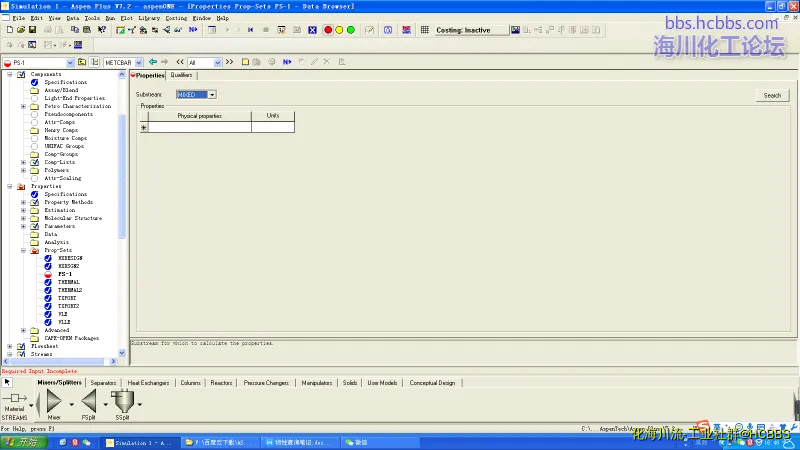800x450 pixels.
Task: Open the Windows Start button
Action: point(24,442)
